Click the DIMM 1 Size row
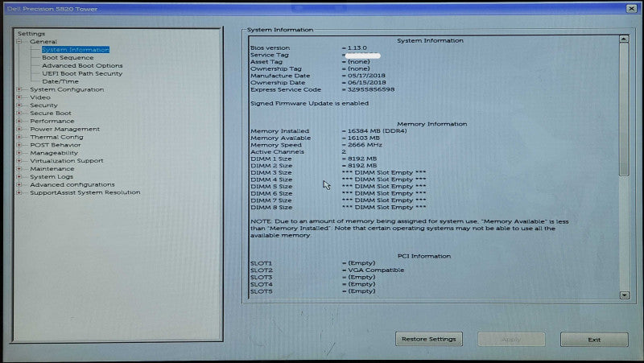Viewport: 644px width, 363px height. pos(313,159)
